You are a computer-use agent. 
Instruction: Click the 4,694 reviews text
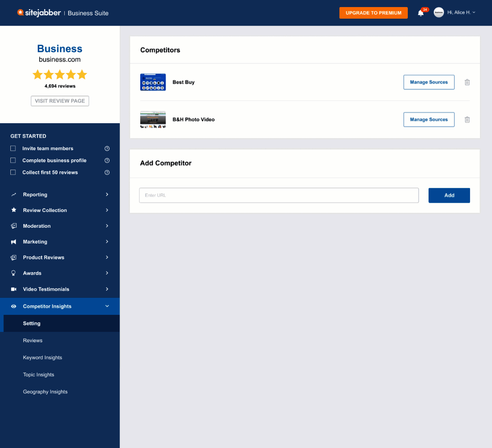[60, 86]
